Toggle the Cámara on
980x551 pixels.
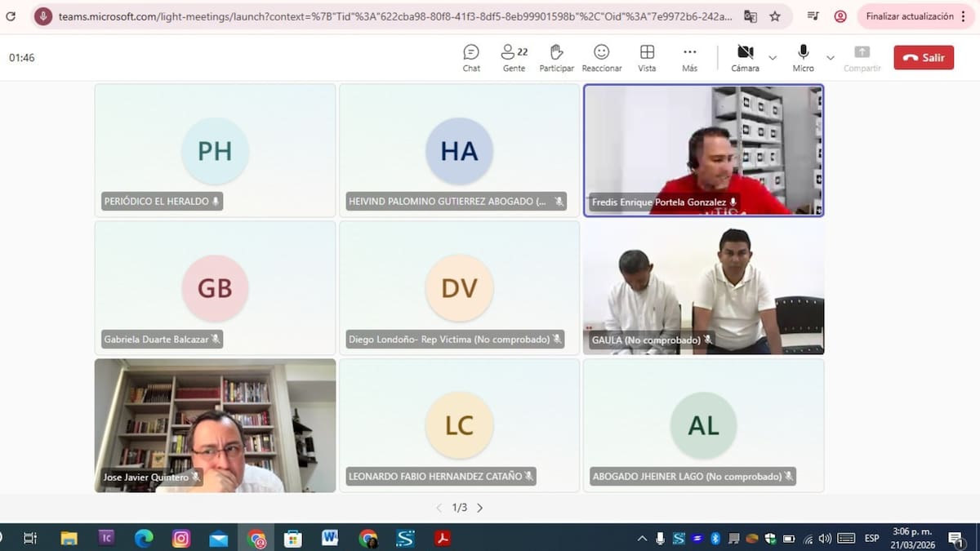click(x=745, y=57)
